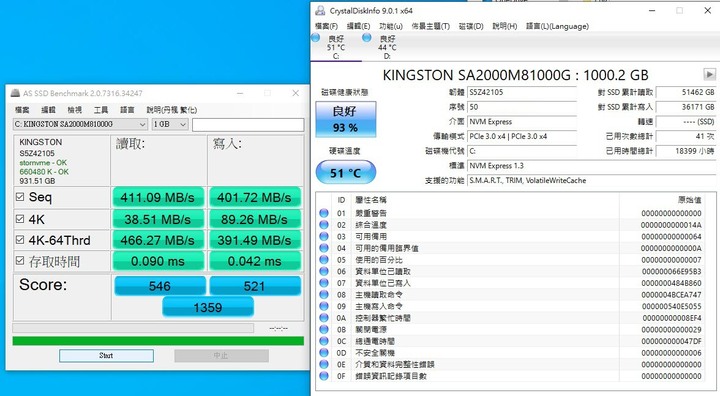Click the D: drive health status orb
This screenshot has width=720, height=396.
click(x=366, y=38)
